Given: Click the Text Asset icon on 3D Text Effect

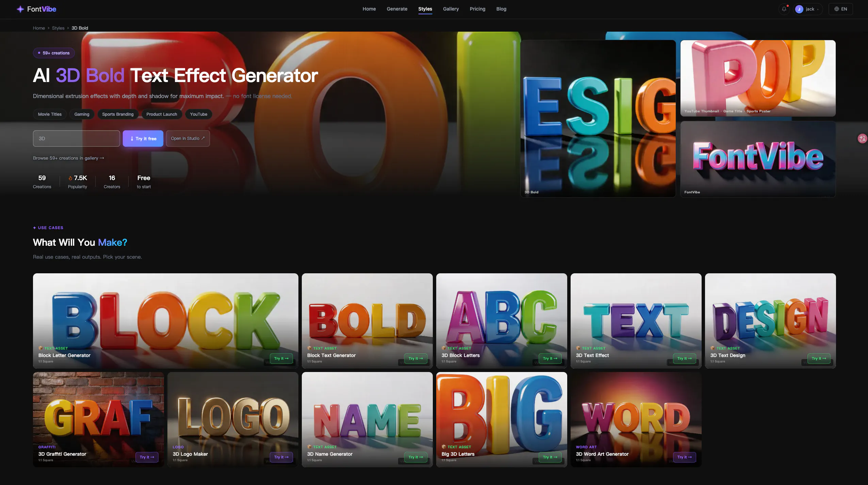Looking at the screenshot, I should pos(578,348).
